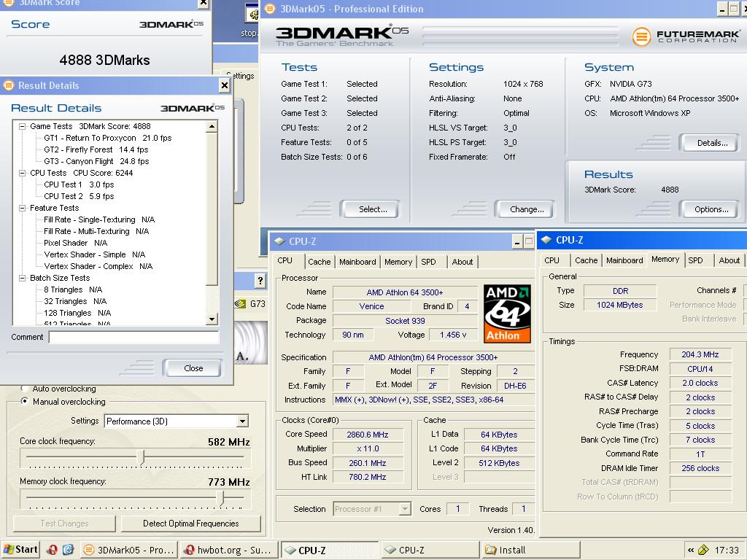Open the SPD tab in left CPU-Z
Screen dimensions: 747x560
coord(428,262)
